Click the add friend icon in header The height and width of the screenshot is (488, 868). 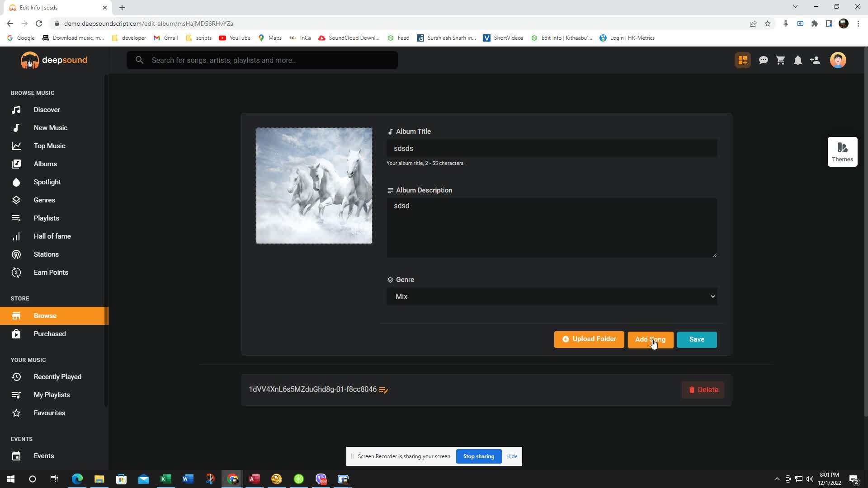click(x=815, y=60)
